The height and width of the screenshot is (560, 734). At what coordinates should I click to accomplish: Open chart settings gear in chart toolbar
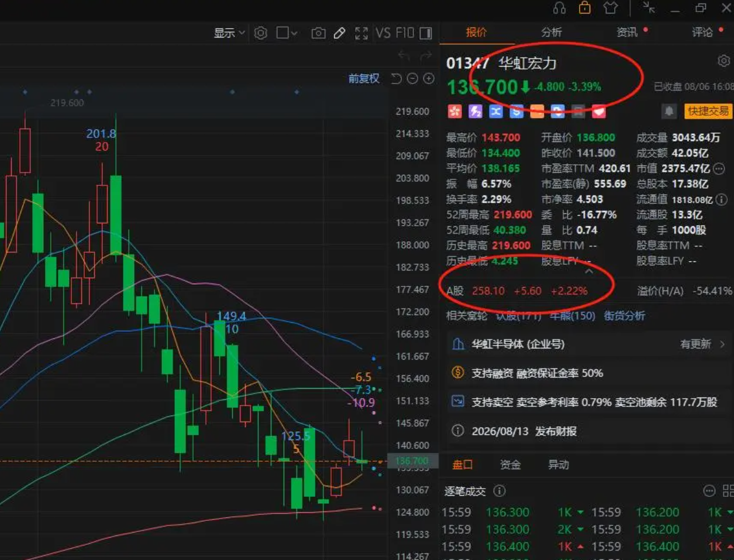click(x=261, y=33)
